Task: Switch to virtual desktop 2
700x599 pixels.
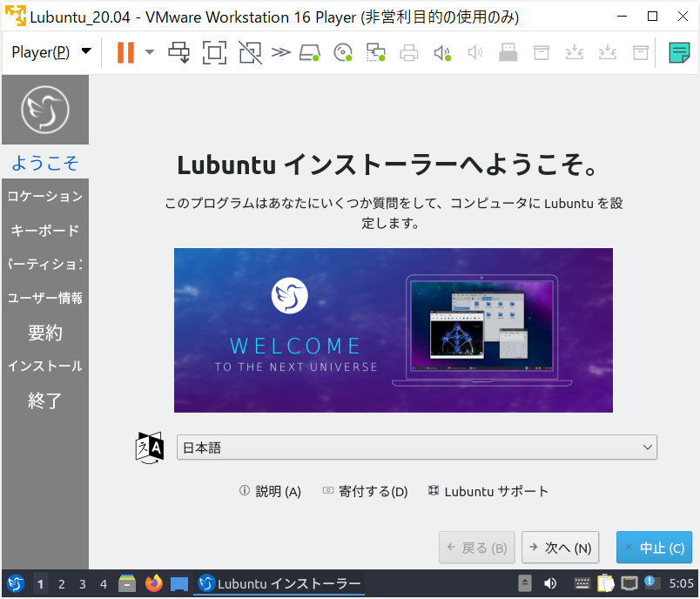Action: [62, 584]
